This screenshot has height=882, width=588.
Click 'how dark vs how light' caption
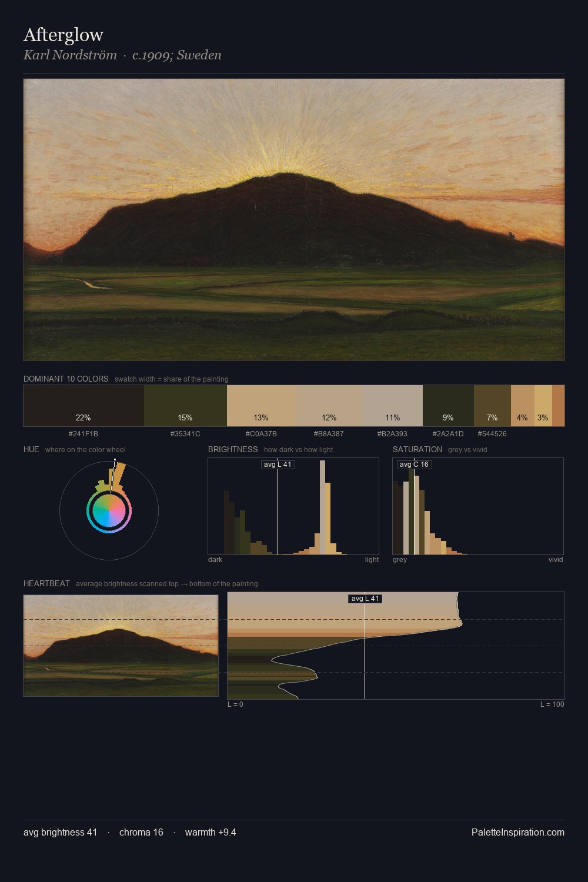tap(298, 450)
